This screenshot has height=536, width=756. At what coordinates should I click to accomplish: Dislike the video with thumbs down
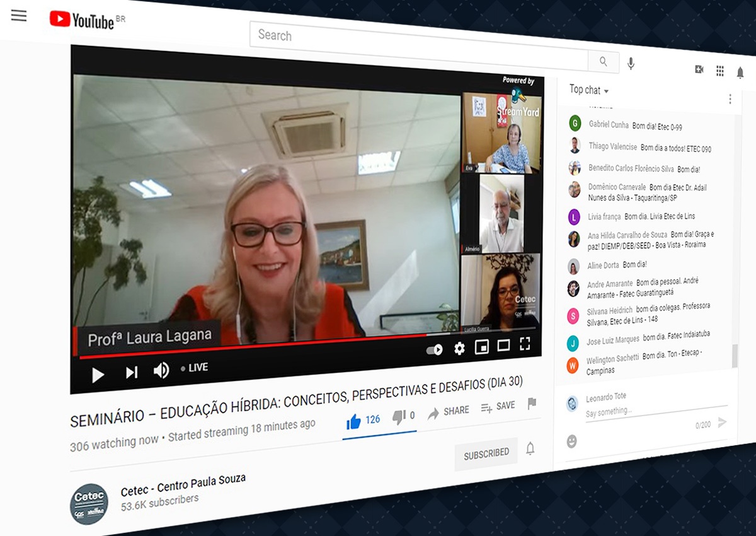pos(399,417)
